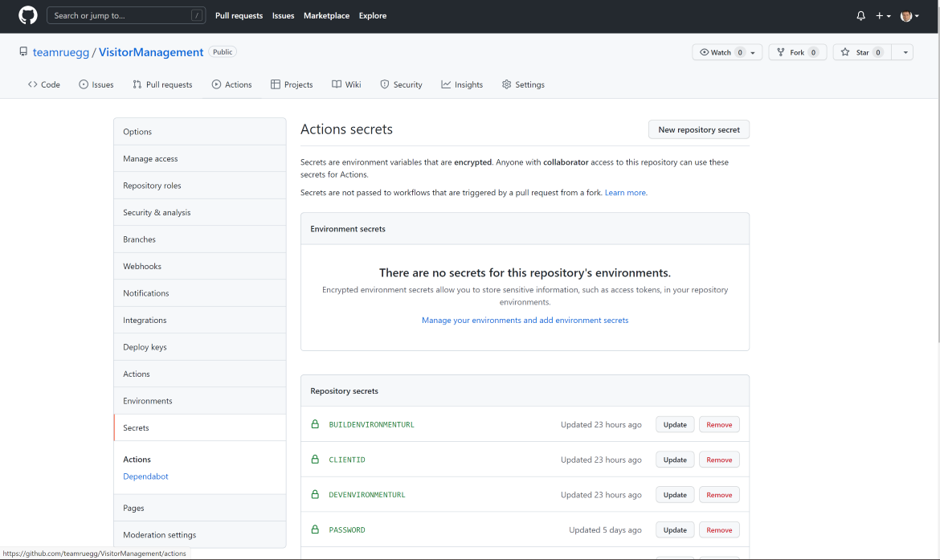Screen dimensions: 940x560
Task: Click lock icon beside BUILDENVIRONMENTURL
Action: point(315,424)
